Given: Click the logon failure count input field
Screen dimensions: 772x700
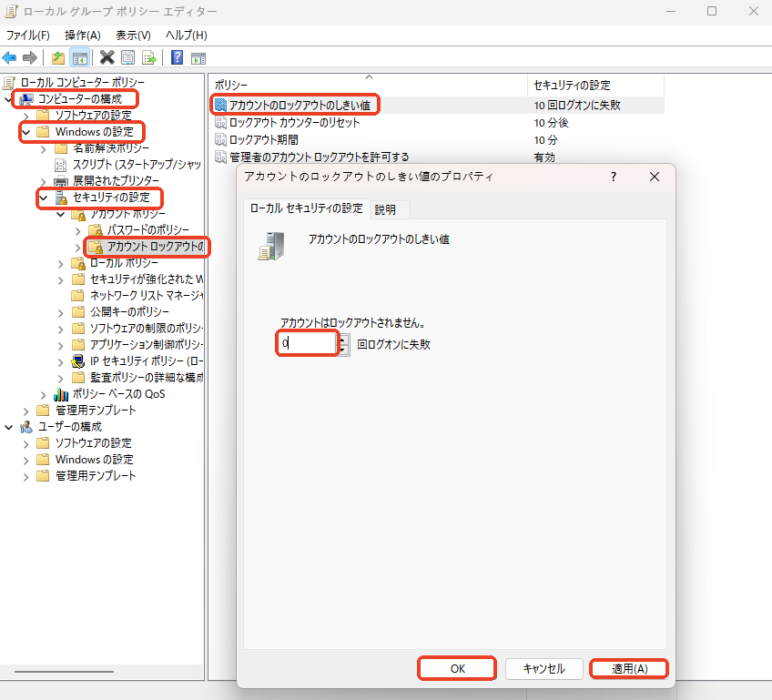Looking at the screenshot, I should 307,344.
